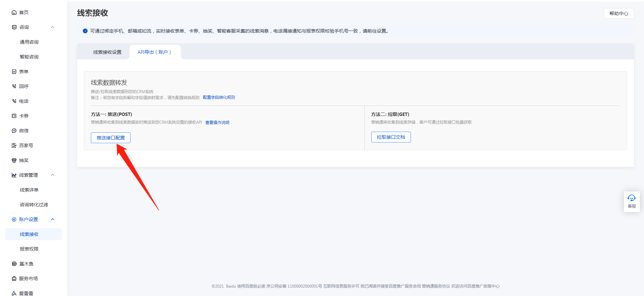Click the 服务市场 bag icon
This screenshot has width=644, height=296.
coord(14,279)
